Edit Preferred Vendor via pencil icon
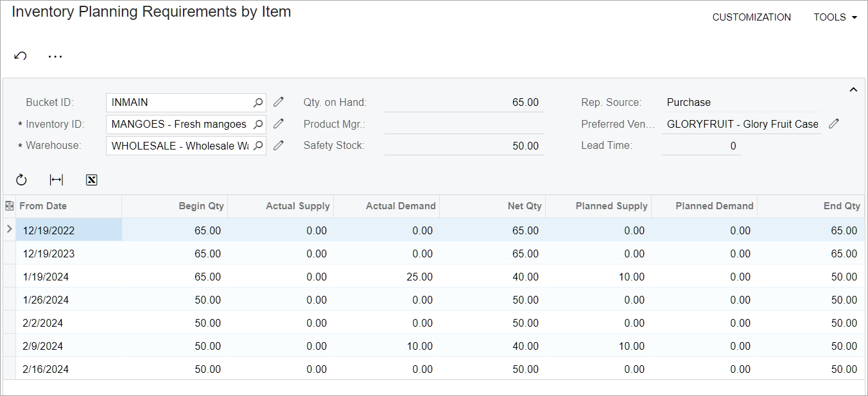This screenshot has height=396, width=868. pyautogui.click(x=833, y=124)
